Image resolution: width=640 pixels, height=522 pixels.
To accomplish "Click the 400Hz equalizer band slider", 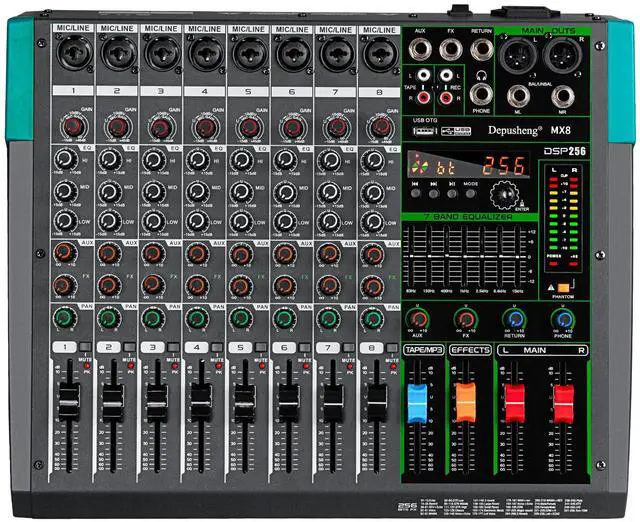I will (x=446, y=257).
